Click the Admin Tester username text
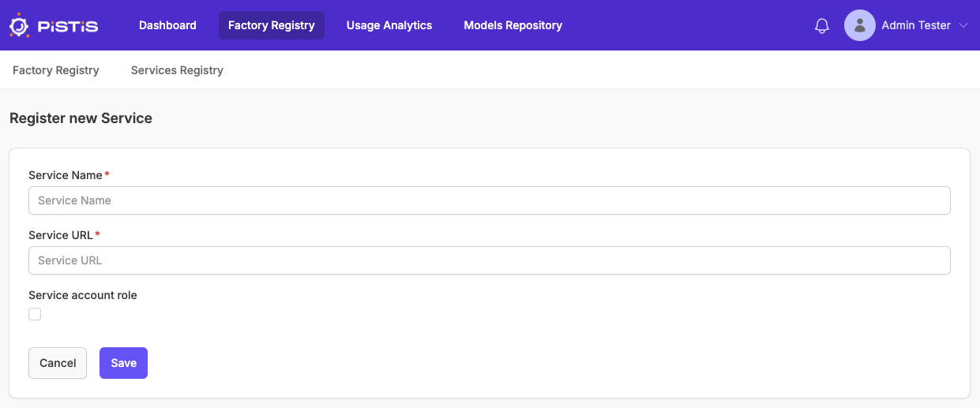 (916, 25)
